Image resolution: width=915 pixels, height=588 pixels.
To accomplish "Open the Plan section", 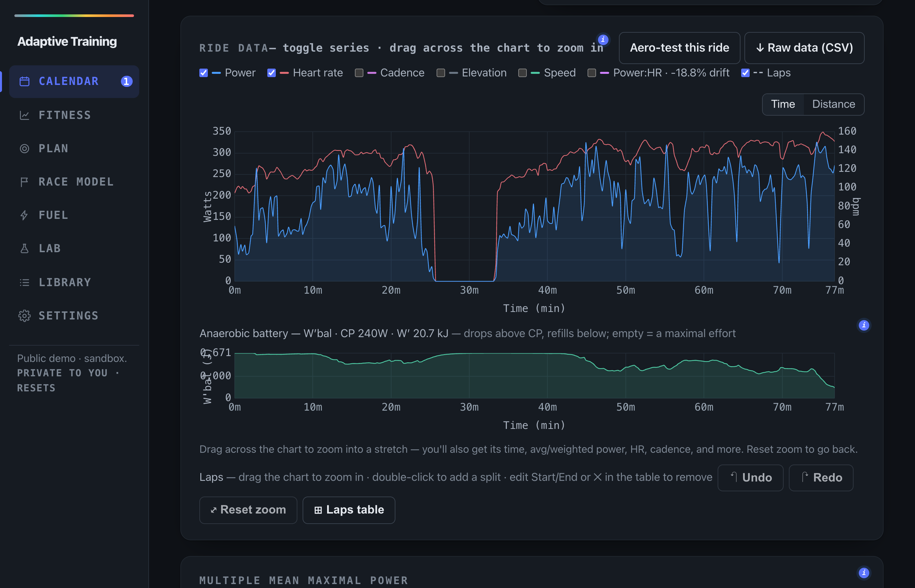I will tap(74, 149).
